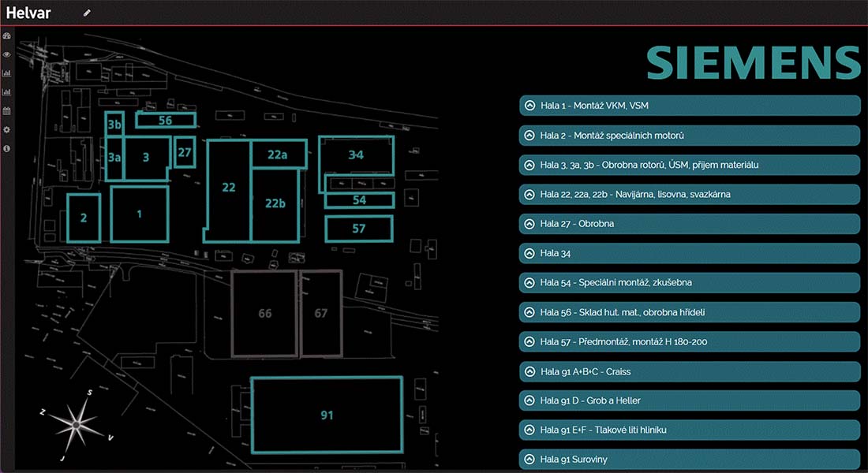Open Hala 54 - Speciální montáž, zkušebna
This screenshot has height=473, width=868.
[x=689, y=283]
